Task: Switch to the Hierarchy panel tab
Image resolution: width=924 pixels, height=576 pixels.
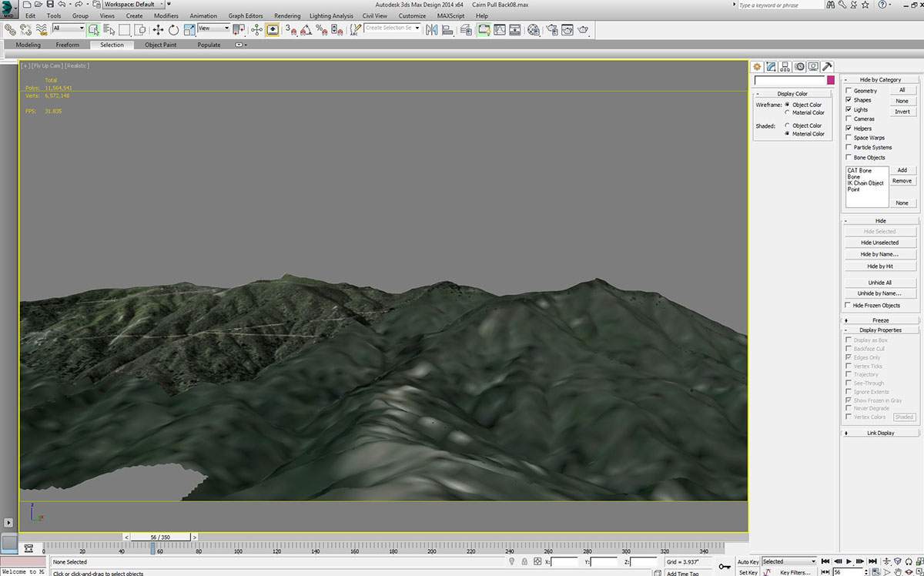Action: (x=785, y=67)
